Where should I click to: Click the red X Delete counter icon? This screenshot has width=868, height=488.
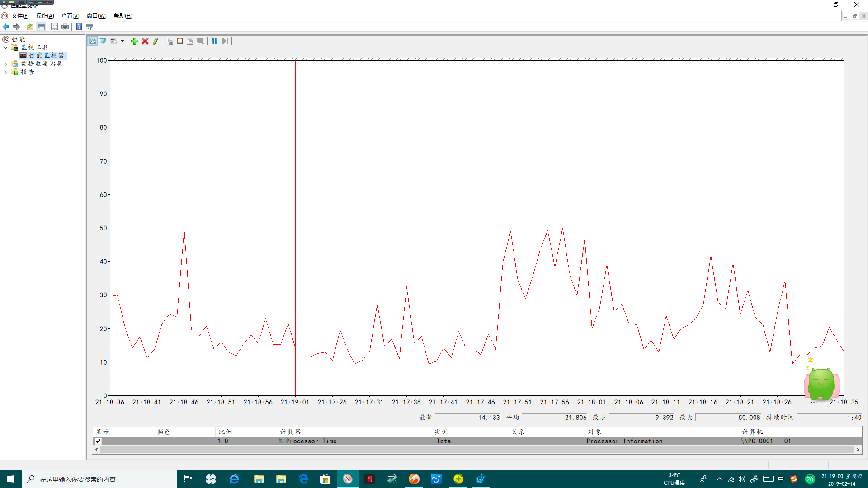tap(145, 41)
